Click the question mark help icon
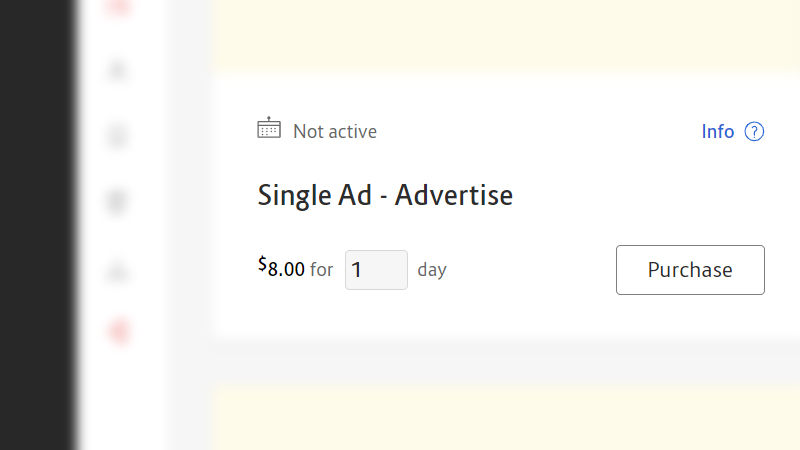Viewport: 800px width, 450px height. [755, 132]
